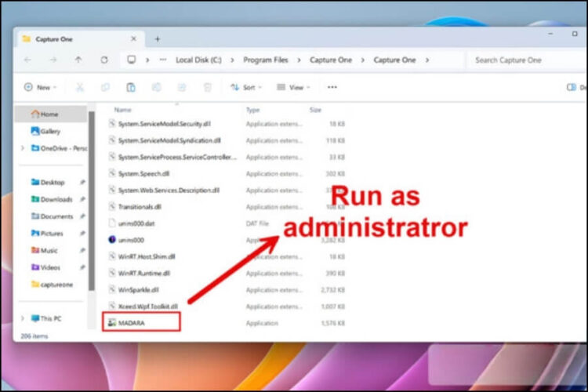
Task: Add a new File Explorer tab
Action: [158, 38]
